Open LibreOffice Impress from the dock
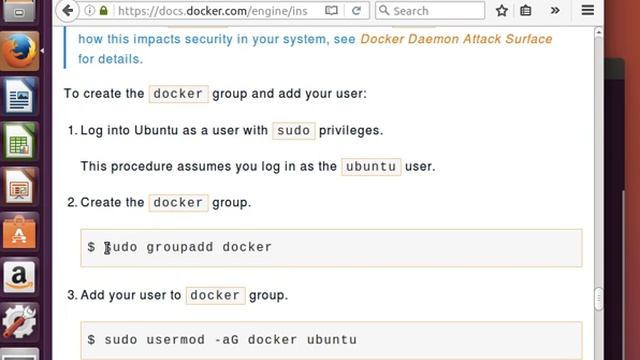 click(x=20, y=187)
